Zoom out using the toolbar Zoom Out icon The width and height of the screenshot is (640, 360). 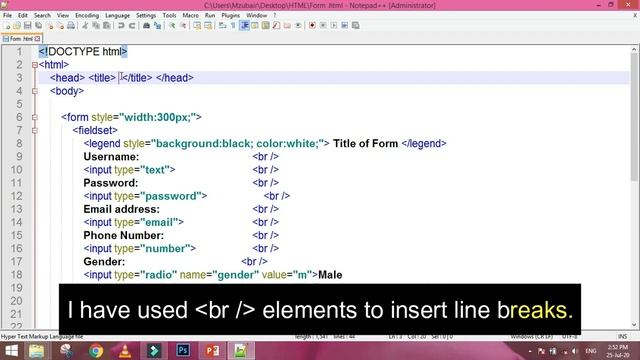[183, 25]
